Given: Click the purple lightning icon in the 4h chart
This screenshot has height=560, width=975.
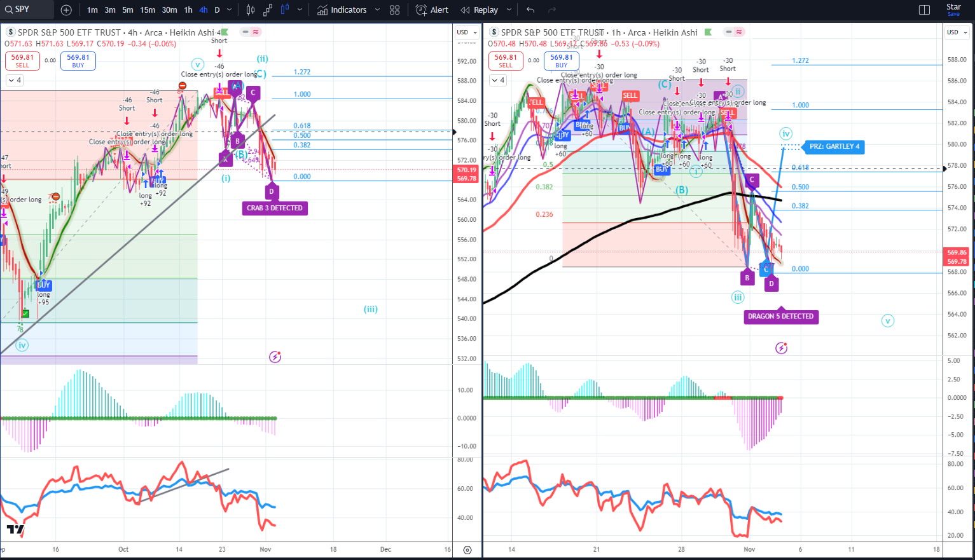Looking at the screenshot, I should tap(275, 357).
